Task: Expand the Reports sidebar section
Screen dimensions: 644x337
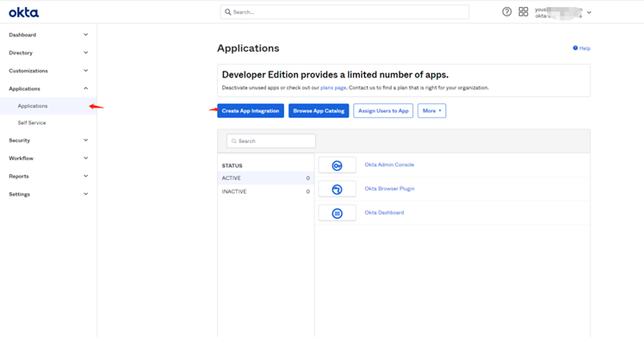Action: click(x=85, y=176)
